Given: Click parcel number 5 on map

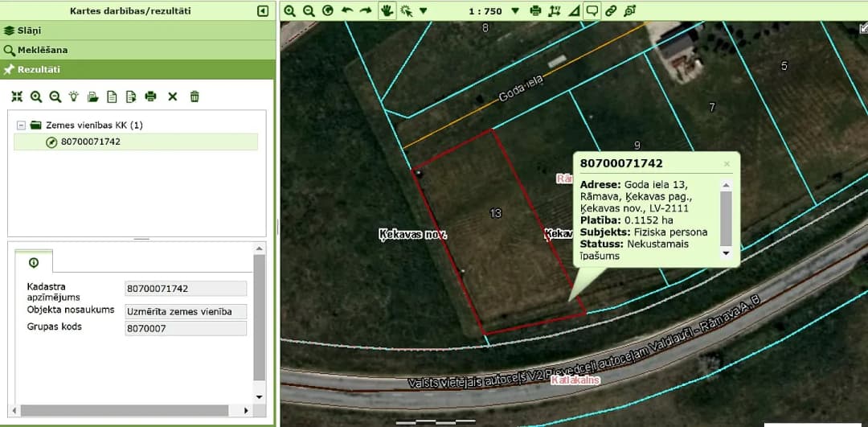Looking at the screenshot, I should coord(784,66).
